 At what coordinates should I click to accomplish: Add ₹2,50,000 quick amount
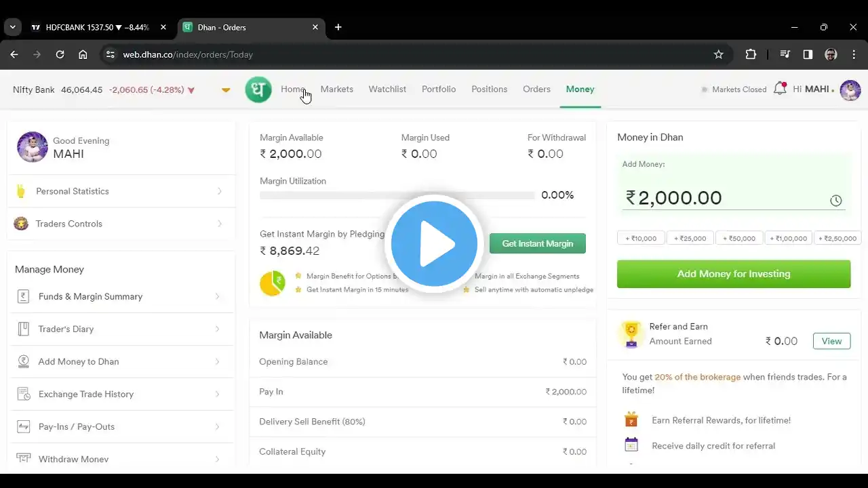click(838, 238)
